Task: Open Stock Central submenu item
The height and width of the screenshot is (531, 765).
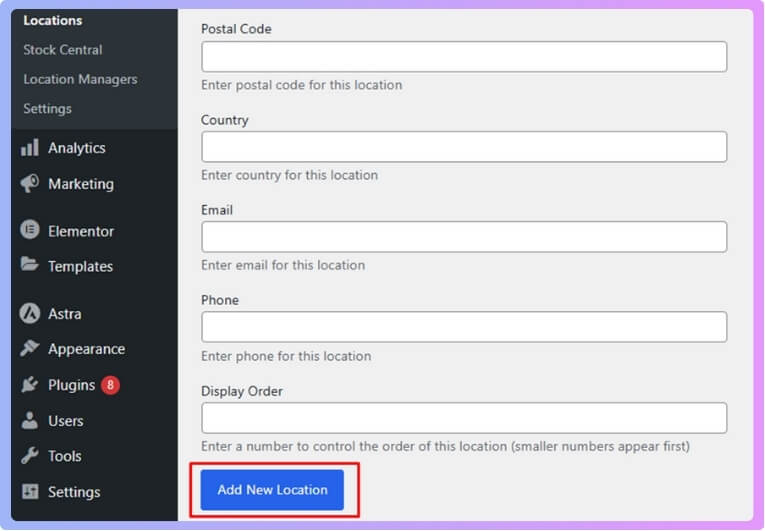Action: (x=63, y=50)
